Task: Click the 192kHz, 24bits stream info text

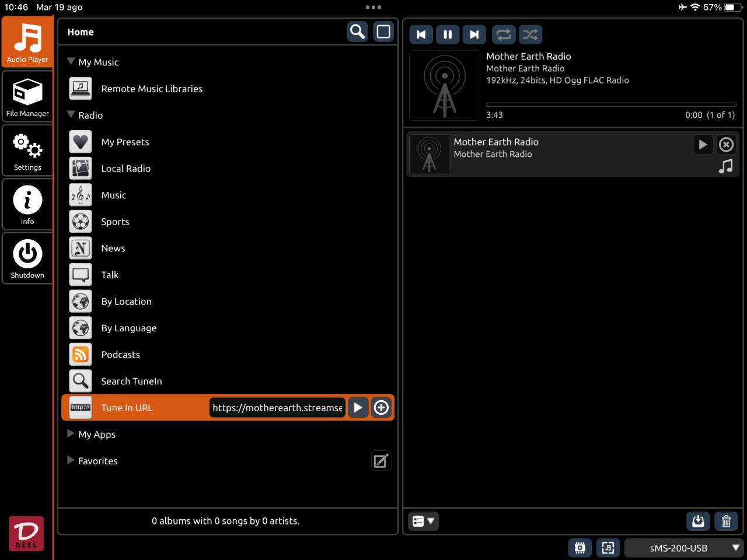Action: 558,80
